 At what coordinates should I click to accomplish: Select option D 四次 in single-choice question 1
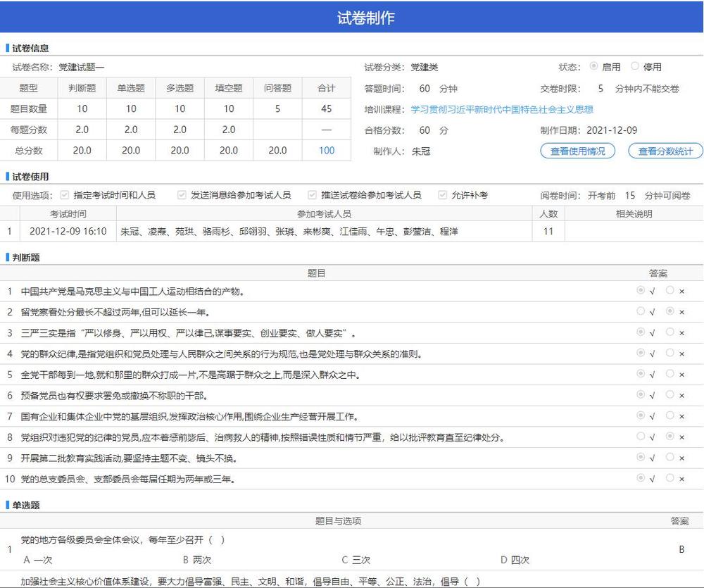click(515, 560)
